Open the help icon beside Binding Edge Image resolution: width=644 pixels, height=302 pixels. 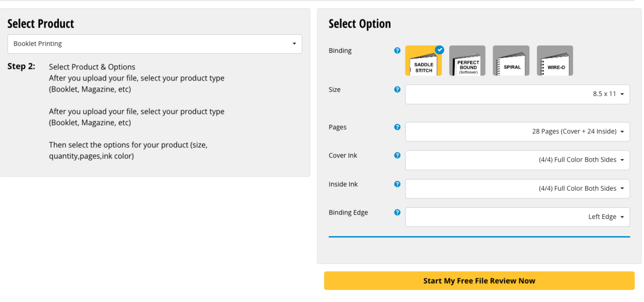coord(397,212)
